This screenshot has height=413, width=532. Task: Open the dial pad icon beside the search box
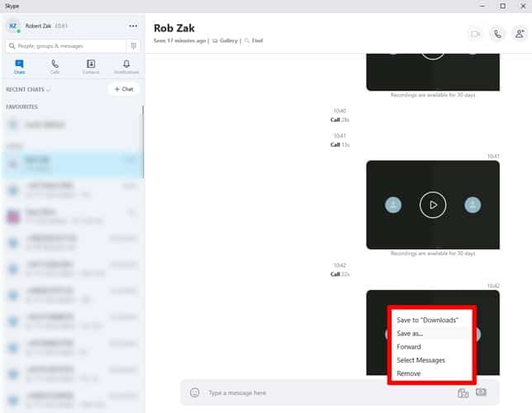tap(134, 45)
